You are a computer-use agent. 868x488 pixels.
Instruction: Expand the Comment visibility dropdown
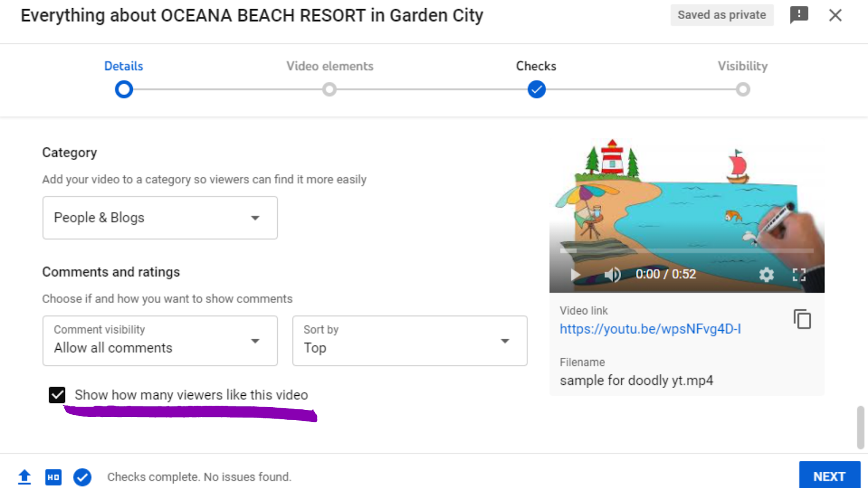click(x=160, y=341)
